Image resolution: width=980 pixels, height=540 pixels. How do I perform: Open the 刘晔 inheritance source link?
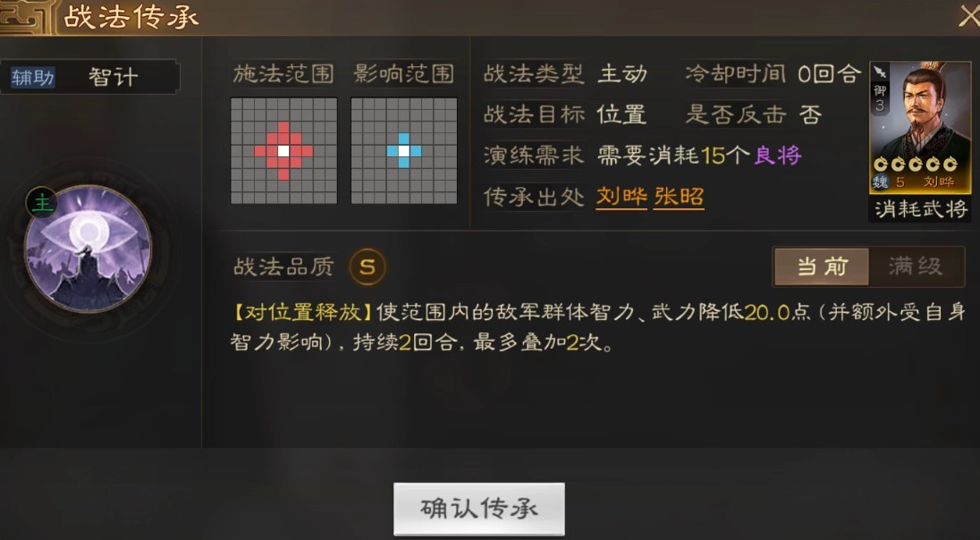[x=621, y=197]
